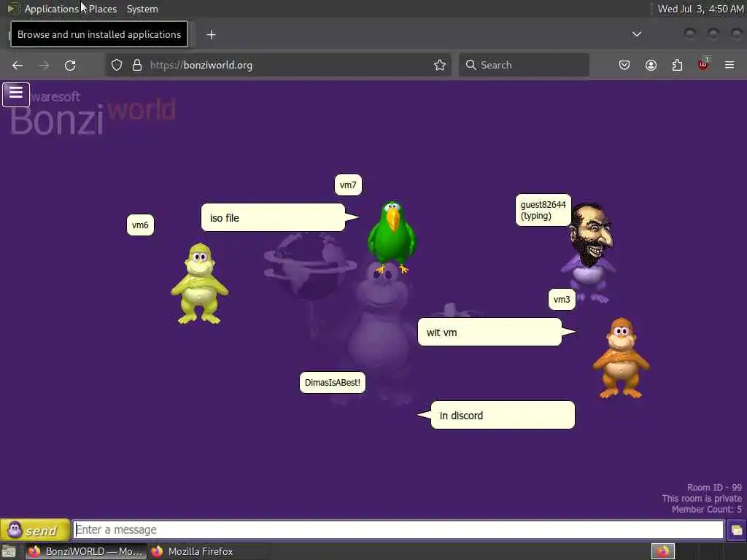Screen dimensions: 747x560
Task: Click the icon right of message field
Action: [x=737, y=530]
